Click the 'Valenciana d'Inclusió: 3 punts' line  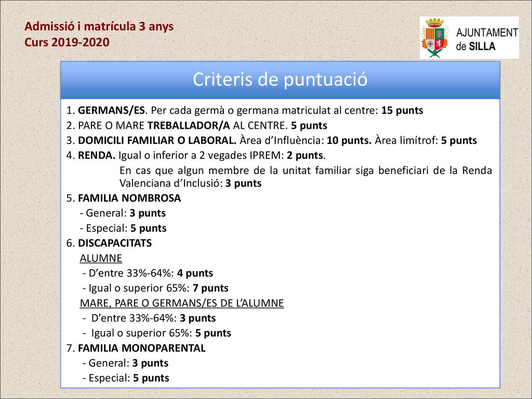point(190,183)
